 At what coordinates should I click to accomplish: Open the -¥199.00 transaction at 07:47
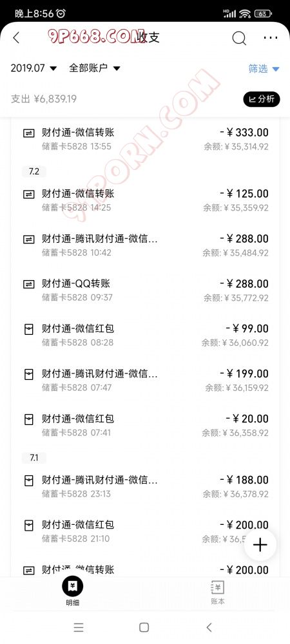point(146,380)
